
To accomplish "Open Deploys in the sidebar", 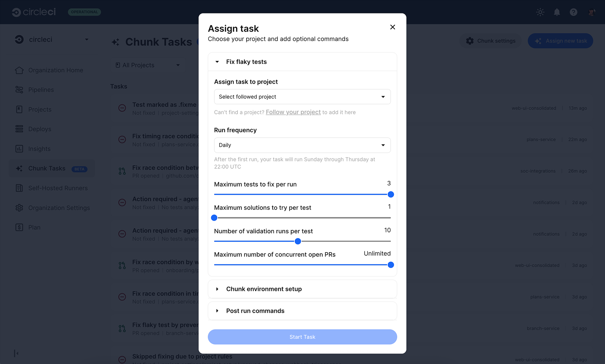I will 40,129.
